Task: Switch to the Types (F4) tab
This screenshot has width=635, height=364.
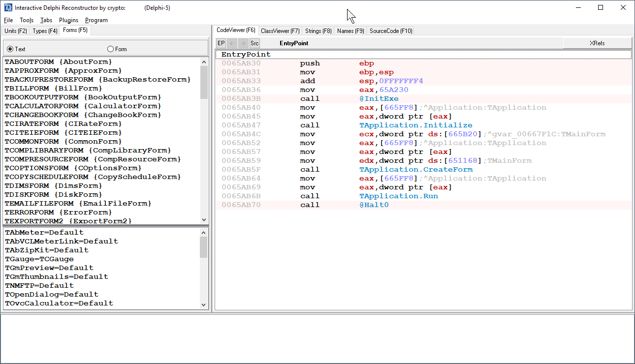Action: [44, 30]
